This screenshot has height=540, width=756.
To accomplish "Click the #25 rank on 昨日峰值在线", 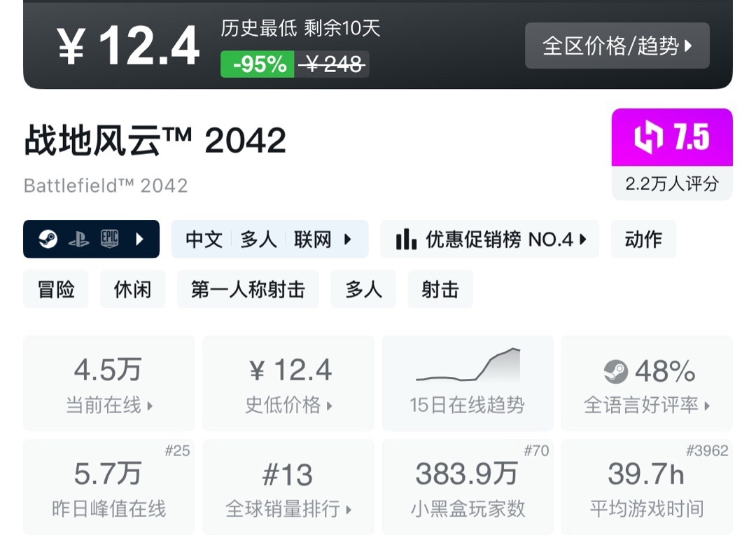I will pos(177,451).
